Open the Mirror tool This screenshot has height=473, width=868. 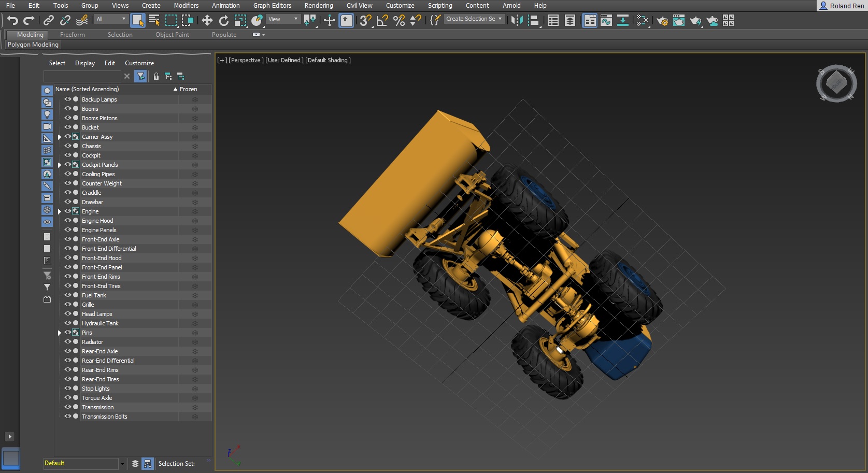tap(517, 20)
